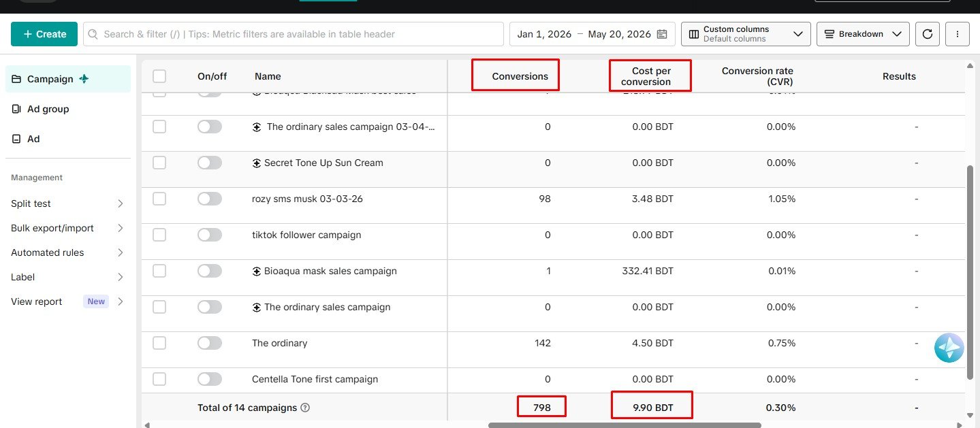Click help icon beside Total of 14 campaigns
The height and width of the screenshot is (428, 980).
pyautogui.click(x=305, y=408)
